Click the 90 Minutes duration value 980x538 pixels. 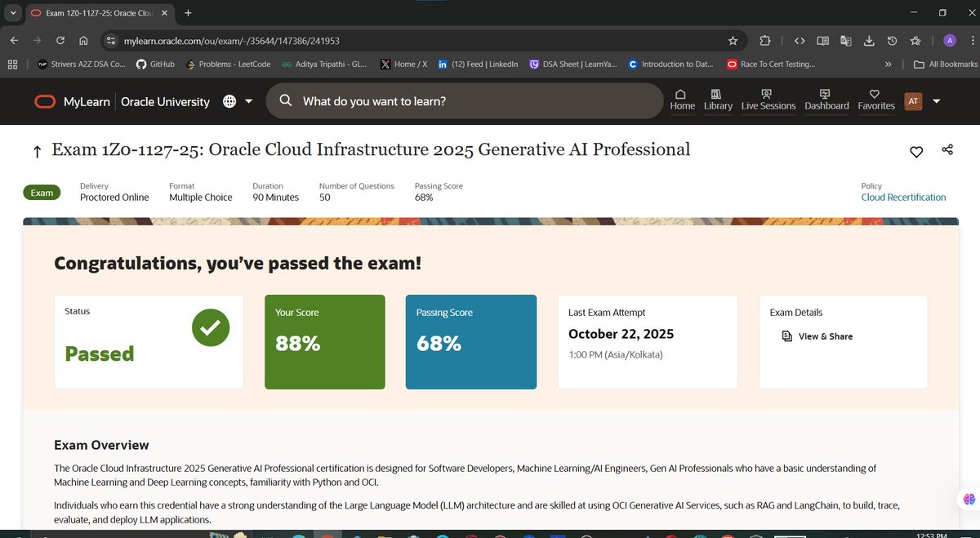pyautogui.click(x=275, y=197)
